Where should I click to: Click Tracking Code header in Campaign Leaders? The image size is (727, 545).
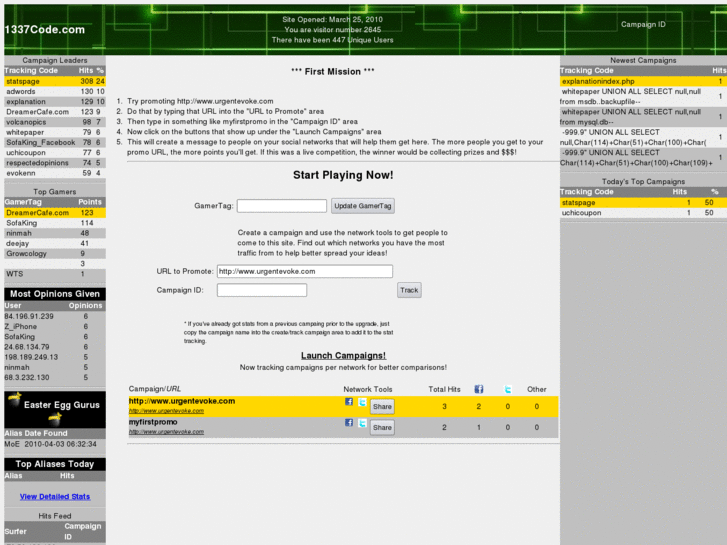tap(31, 71)
